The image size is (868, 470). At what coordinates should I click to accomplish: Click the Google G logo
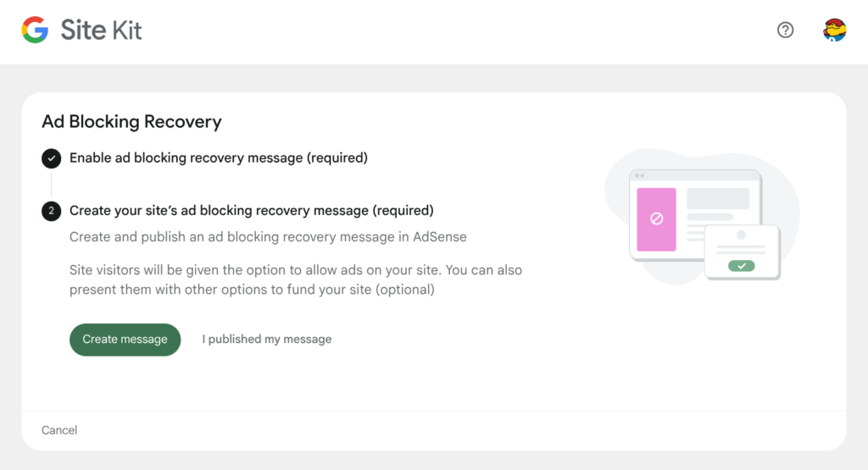coord(35,30)
